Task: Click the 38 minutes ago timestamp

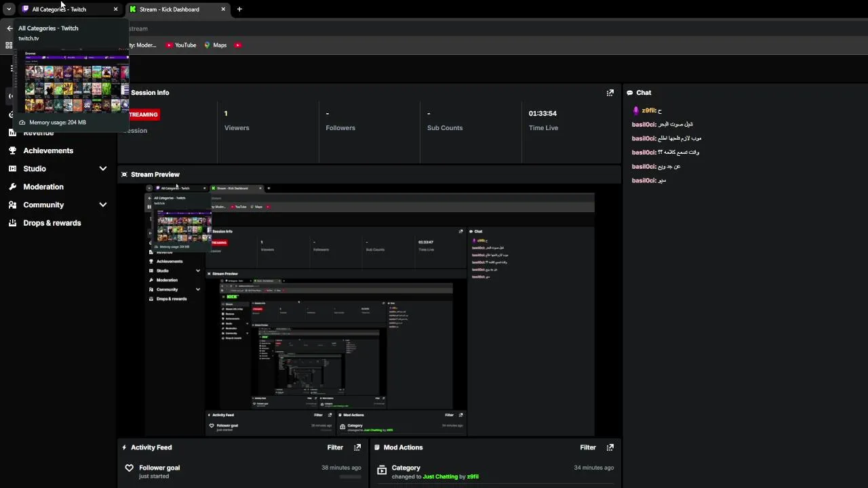Action: click(341, 468)
